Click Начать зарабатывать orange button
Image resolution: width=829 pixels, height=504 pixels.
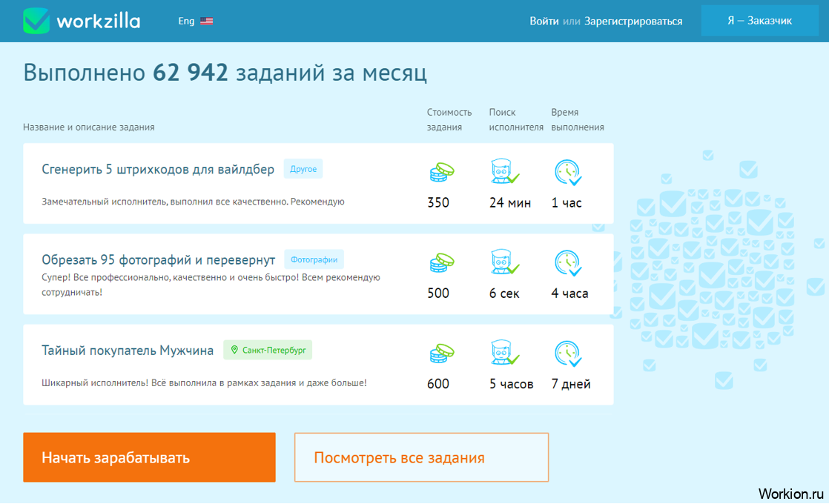(149, 457)
